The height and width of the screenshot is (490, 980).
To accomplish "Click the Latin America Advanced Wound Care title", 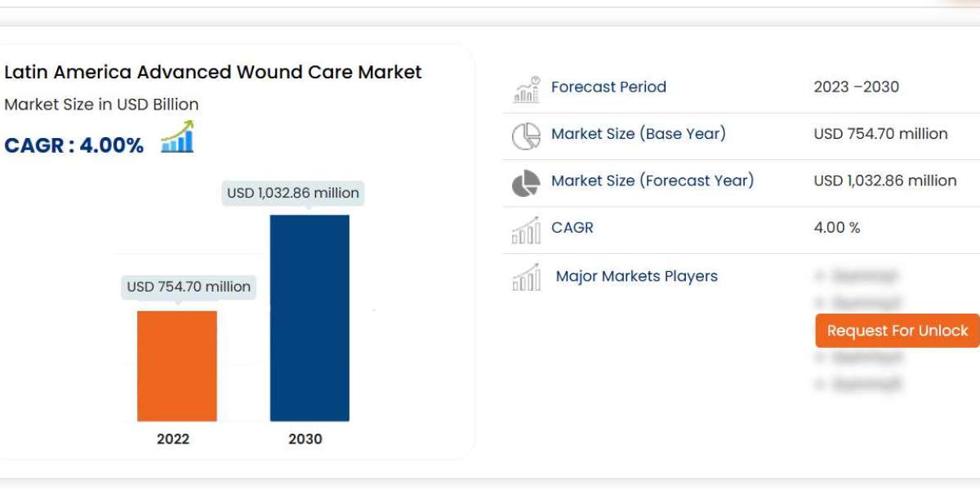I will 213,72.
